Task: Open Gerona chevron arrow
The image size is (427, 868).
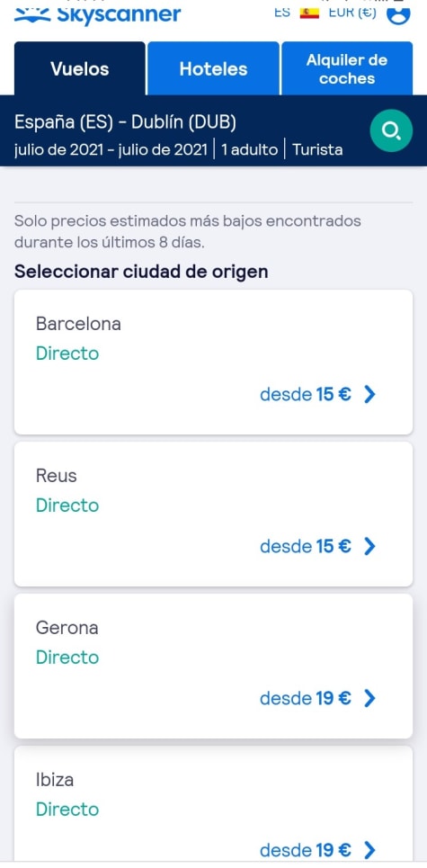Action: tap(369, 699)
